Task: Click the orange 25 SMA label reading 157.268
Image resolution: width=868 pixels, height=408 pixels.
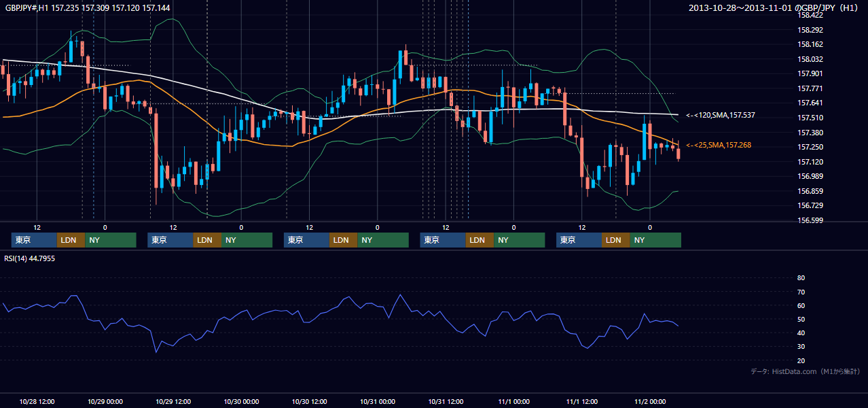Action: pos(719,146)
